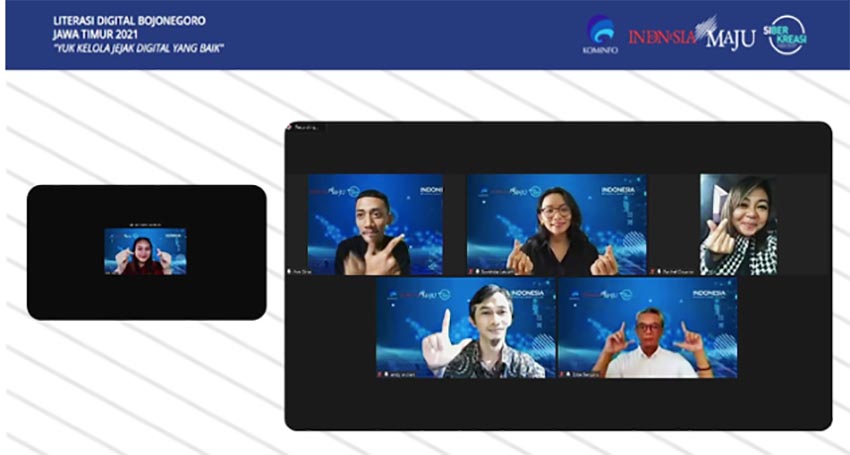Image resolution: width=850 pixels, height=455 pixels.
Task: Select the small video of the woman in red
Action: [x=145, y=251]
